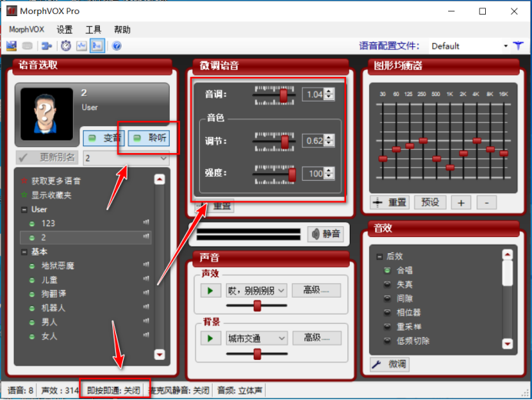The width and height of the screenshot is (532, 400).
Task: Click the blue funnel icon beside Default profile
Action: click(x=518, y=45)
